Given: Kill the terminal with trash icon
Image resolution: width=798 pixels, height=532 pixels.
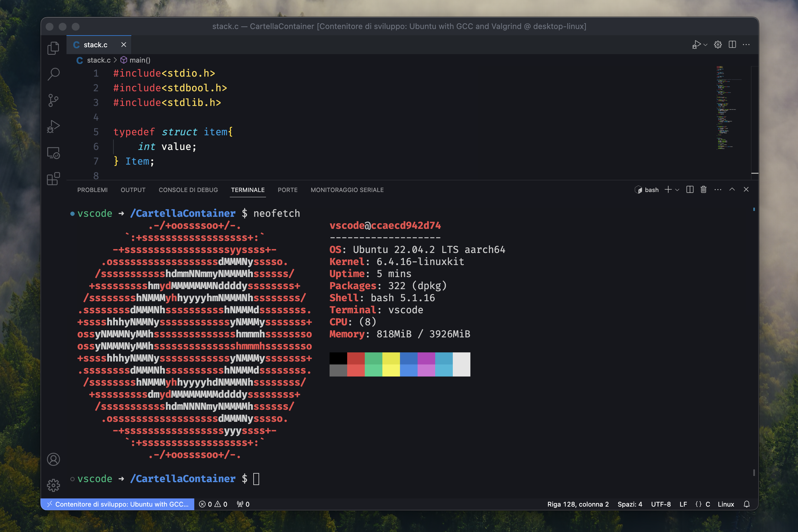Looking at the screenshot, I should coord(704,189).
